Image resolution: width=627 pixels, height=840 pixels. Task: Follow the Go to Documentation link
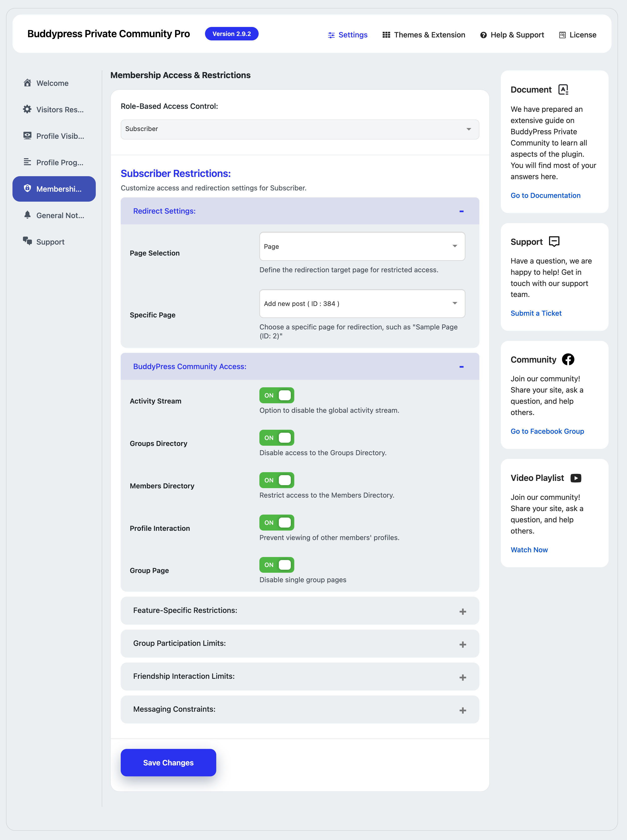545,196
